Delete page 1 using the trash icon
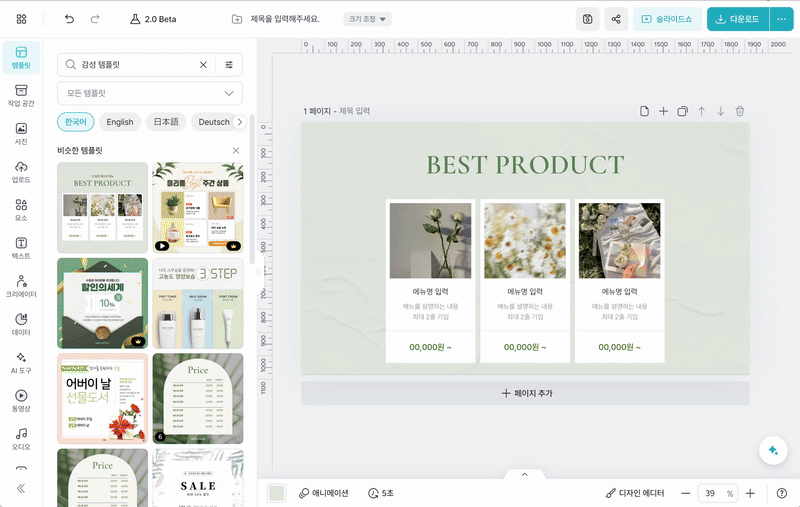This screenshot has height=507, width=800. (x=740, y=111)
